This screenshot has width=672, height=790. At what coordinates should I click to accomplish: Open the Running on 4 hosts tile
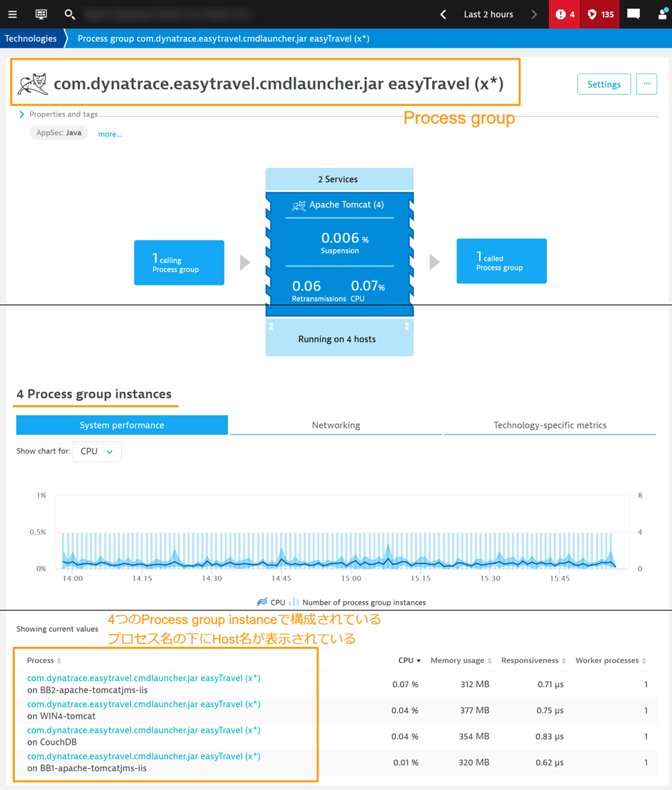coord(339,339)
